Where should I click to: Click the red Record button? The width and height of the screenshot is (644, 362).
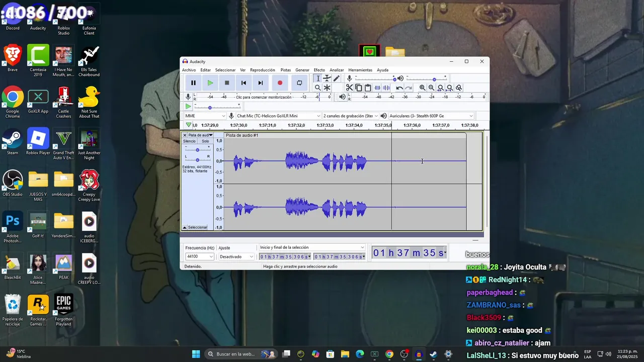click(280, 83)
